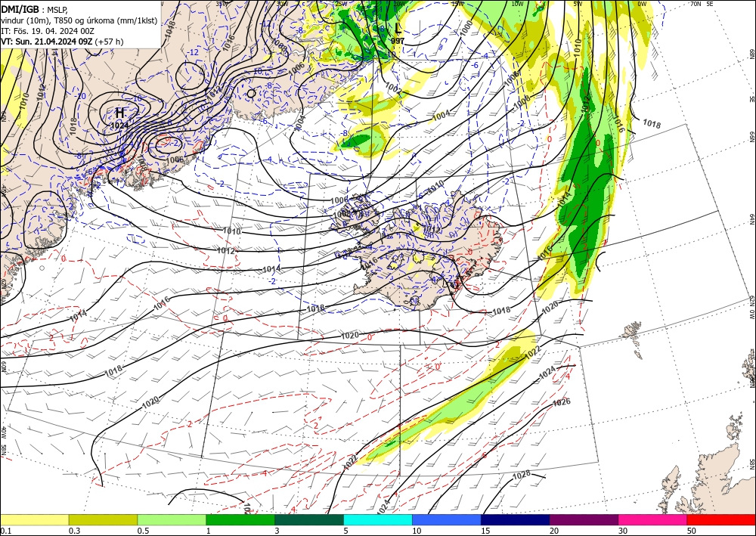The image size is (756, 536).
Task: Select the green 1–3 mm legend band
Action: click(x=240, y=519)
